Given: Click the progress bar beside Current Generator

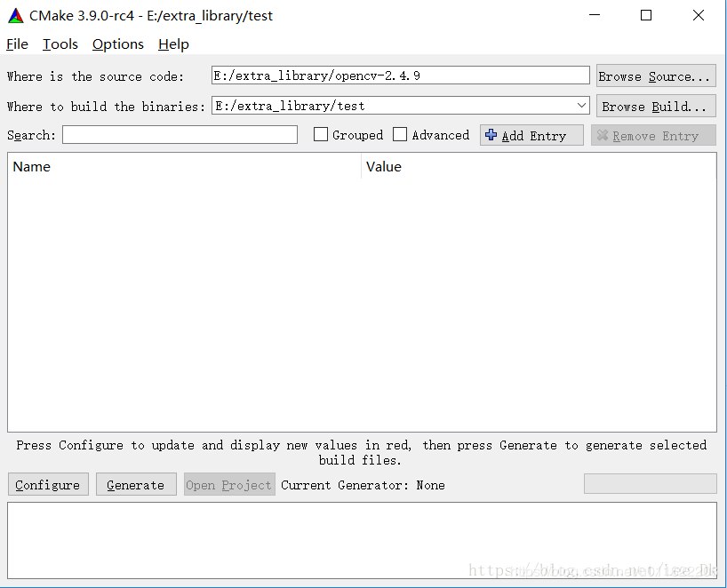Looking at the screenshot, I should (x=650, y=484).
